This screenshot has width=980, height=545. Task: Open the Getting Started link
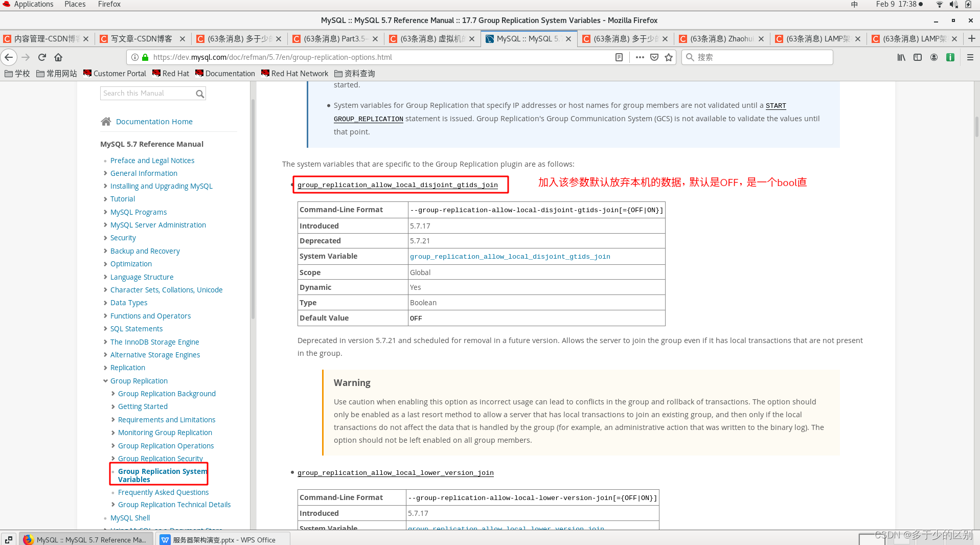tap(143, 406)
